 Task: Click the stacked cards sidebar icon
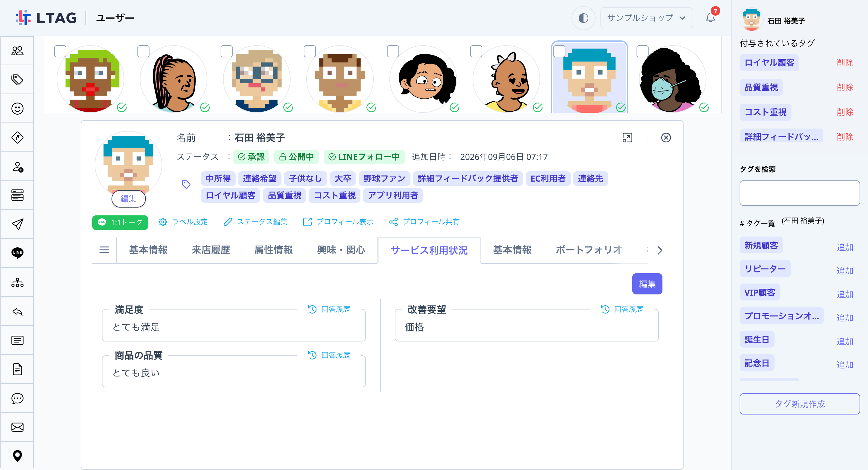[x=17, y=195]
